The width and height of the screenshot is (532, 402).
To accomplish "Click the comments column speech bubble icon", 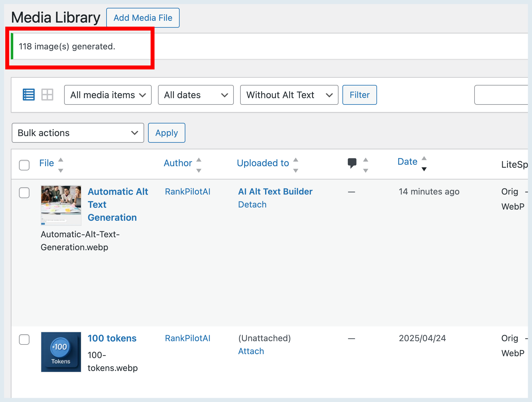I will tap(352, 164).
